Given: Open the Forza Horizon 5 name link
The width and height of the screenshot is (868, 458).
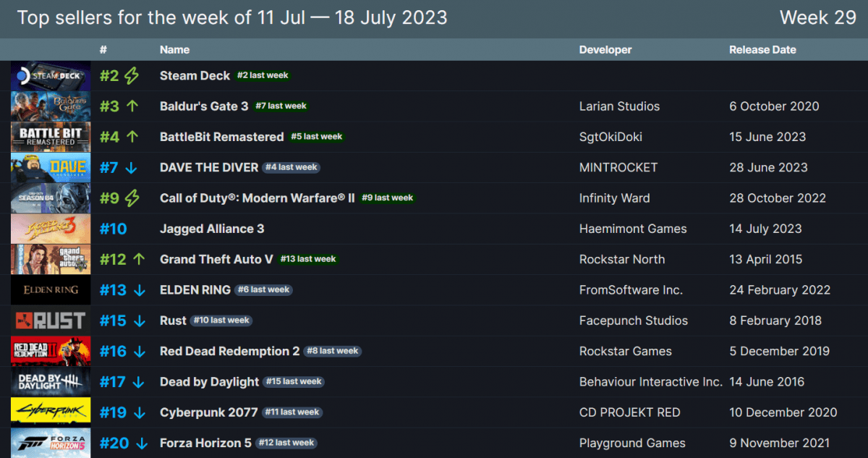Looking at the screenshot, I should pos(205,443).
